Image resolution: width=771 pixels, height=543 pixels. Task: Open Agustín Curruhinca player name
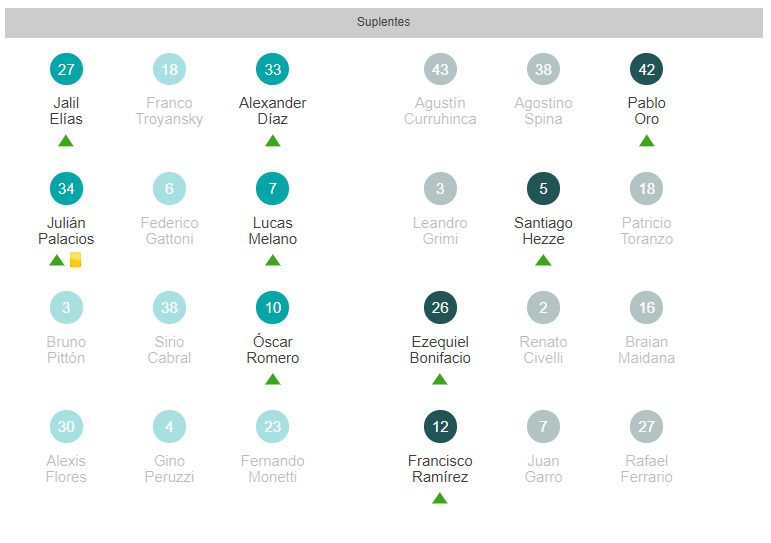(440, 111)
